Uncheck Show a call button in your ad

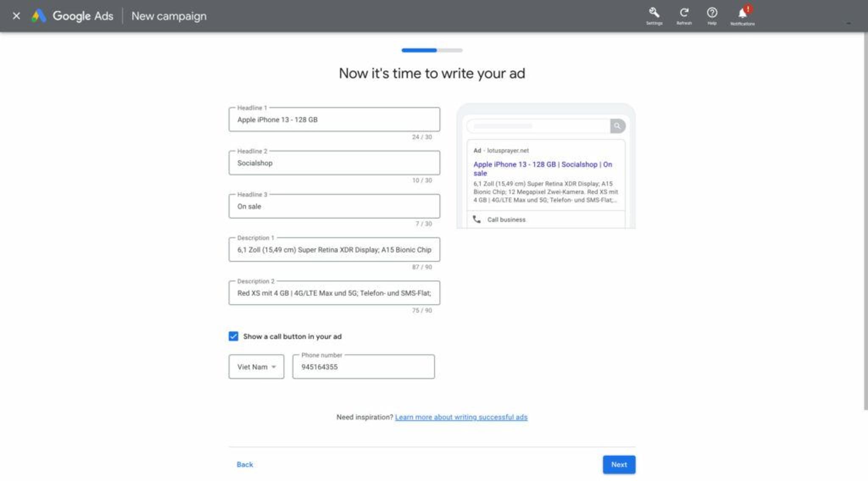tap(234, 336)
